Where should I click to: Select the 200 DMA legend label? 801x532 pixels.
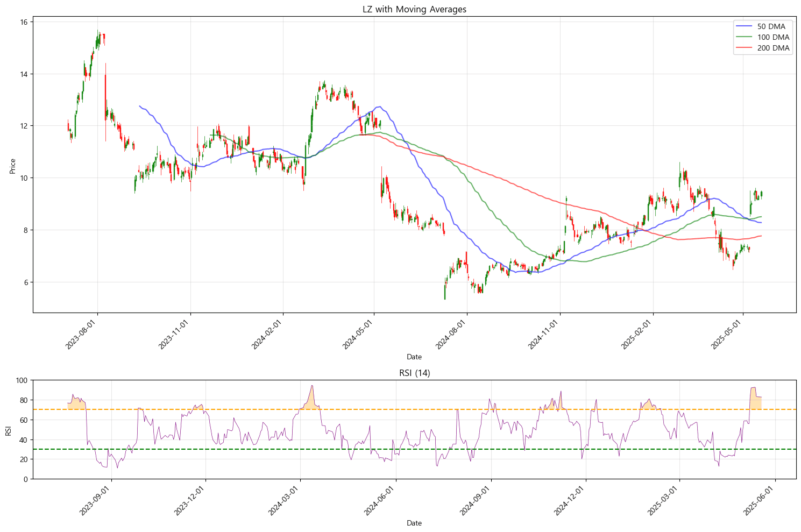click(x=773, y=48)
